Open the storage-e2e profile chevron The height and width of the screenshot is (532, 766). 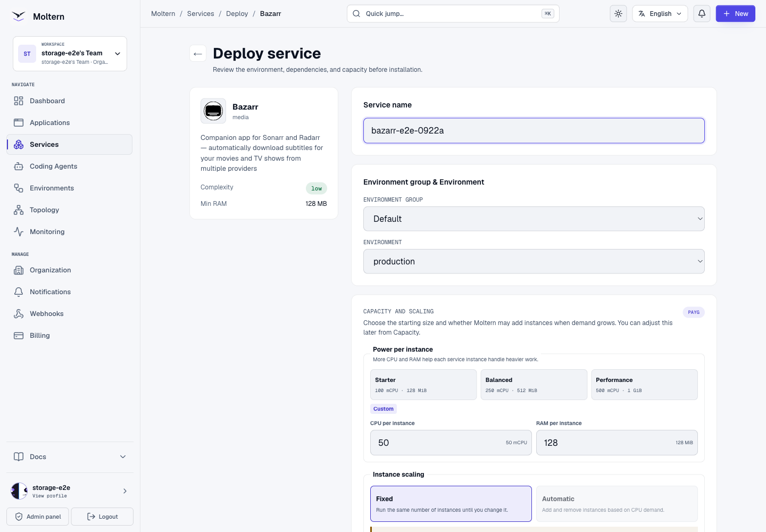(125, 491)
